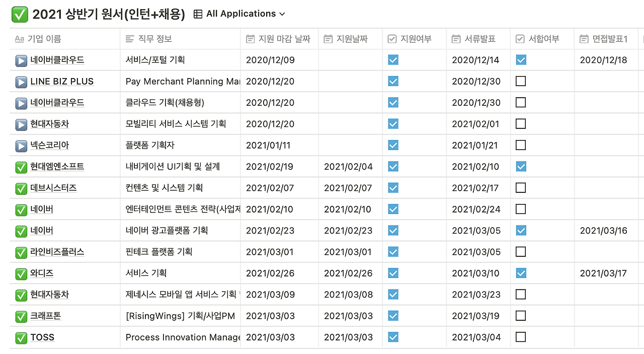Uncheck 지원여부 for 넥슨코리아

coord(392,145)
